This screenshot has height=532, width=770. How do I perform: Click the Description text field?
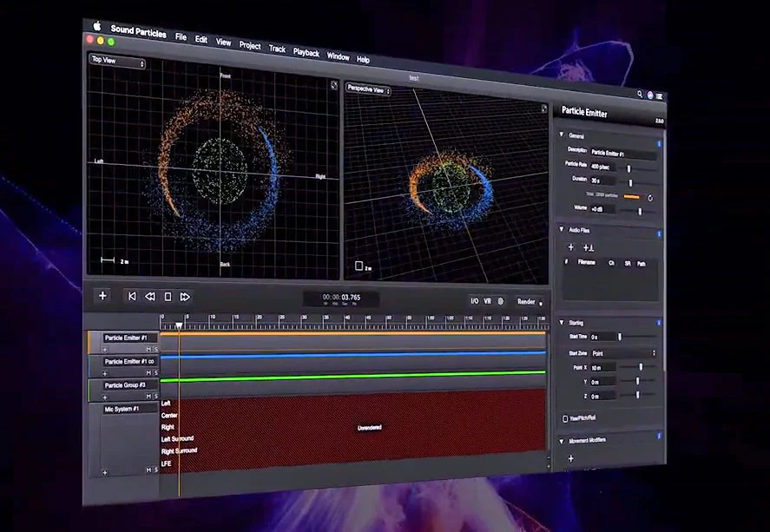(x=622, y=154)
